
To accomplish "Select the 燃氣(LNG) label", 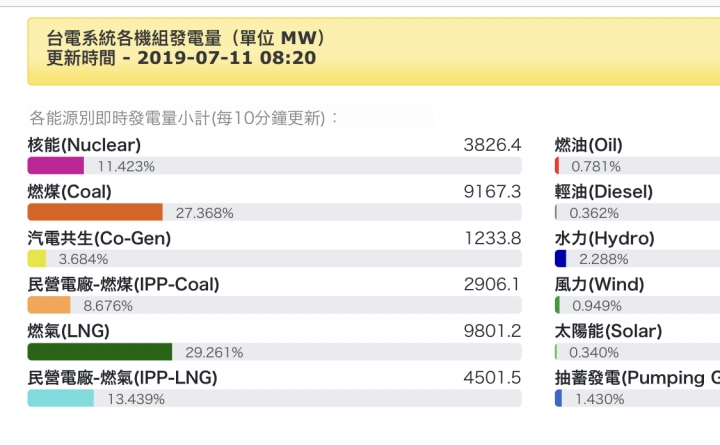I will [68, 331].
